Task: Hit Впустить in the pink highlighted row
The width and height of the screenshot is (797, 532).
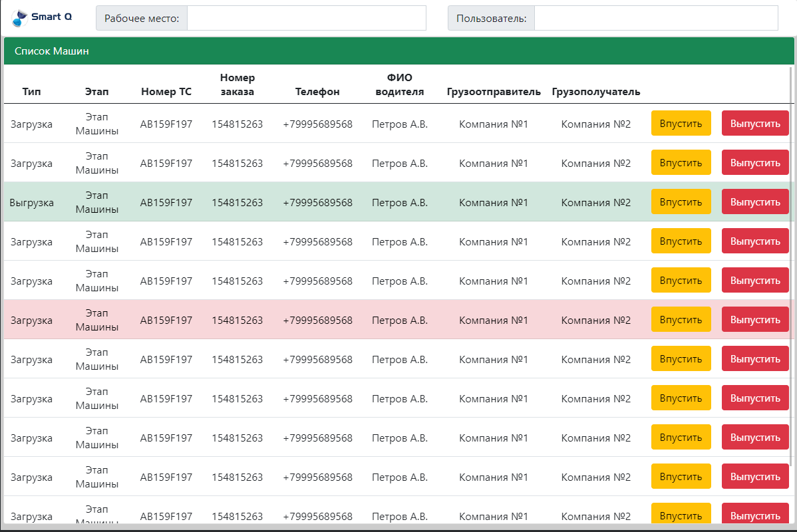Action: [x=681, y=320]
